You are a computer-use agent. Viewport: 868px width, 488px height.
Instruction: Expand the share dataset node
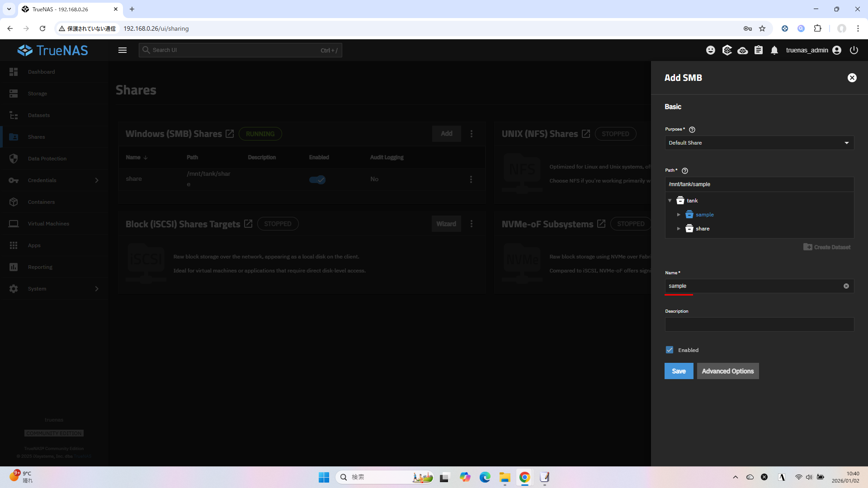679,229
